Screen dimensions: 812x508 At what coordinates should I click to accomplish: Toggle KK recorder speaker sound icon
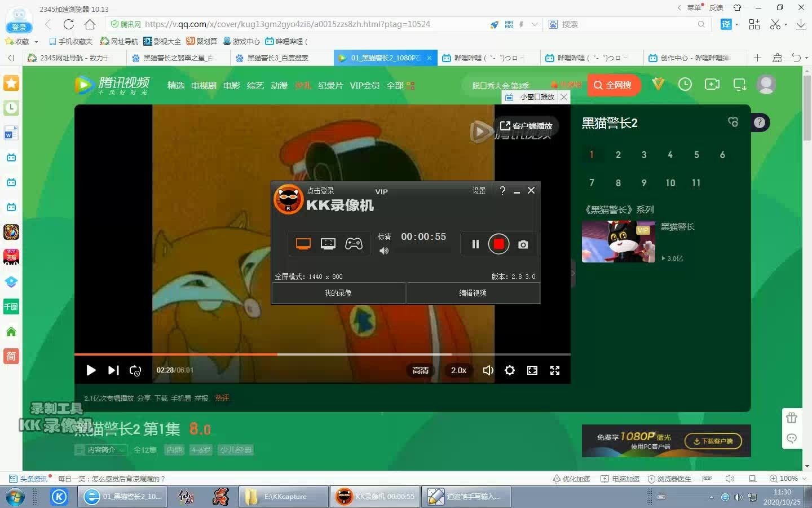click(384, 251)
